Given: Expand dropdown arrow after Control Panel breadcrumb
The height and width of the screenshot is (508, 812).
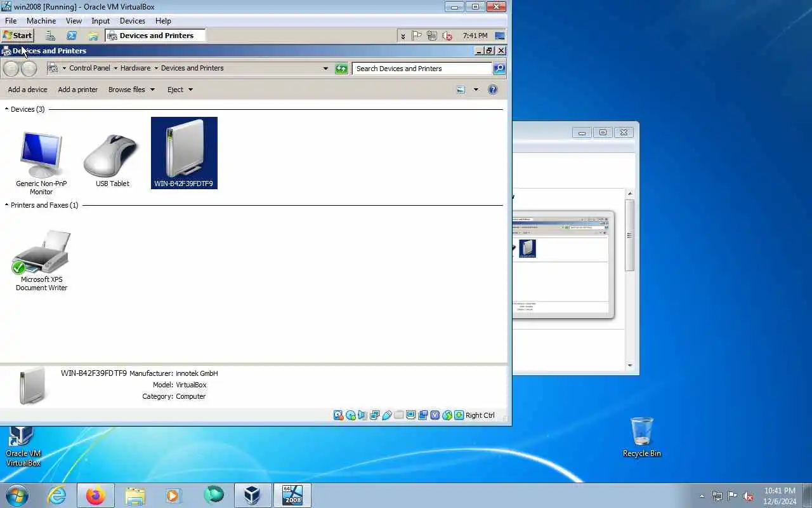Looking at the screenshot, I should coord(115,68).
